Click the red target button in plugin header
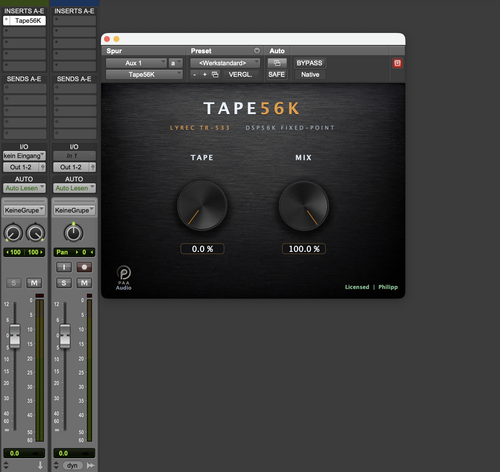Image resolution: width=500 pixels, height=472 pixels. tap(397, 63)
